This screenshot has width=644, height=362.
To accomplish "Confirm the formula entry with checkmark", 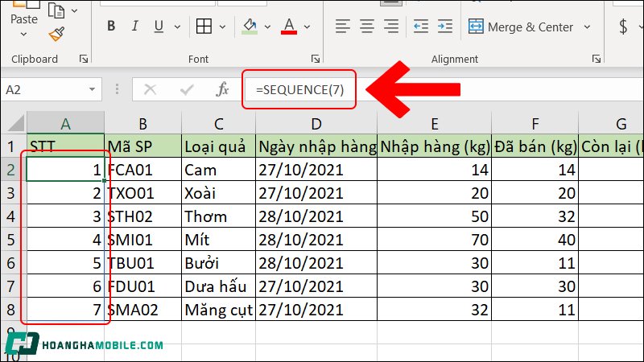I will click(187, 89).
